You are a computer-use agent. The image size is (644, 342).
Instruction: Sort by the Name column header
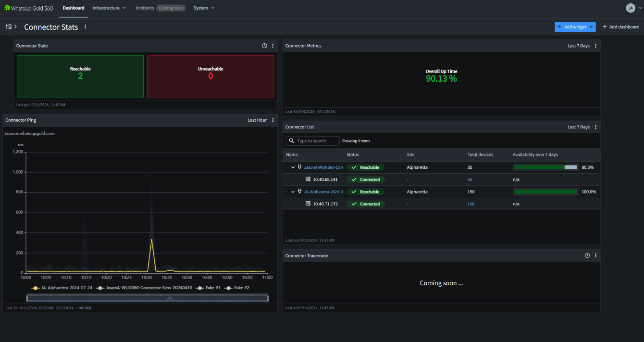292,155
